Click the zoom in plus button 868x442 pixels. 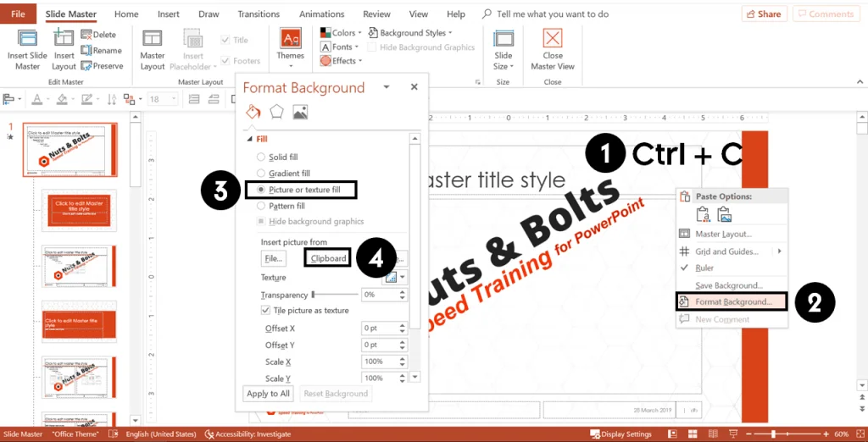click(x=826, y=434)
